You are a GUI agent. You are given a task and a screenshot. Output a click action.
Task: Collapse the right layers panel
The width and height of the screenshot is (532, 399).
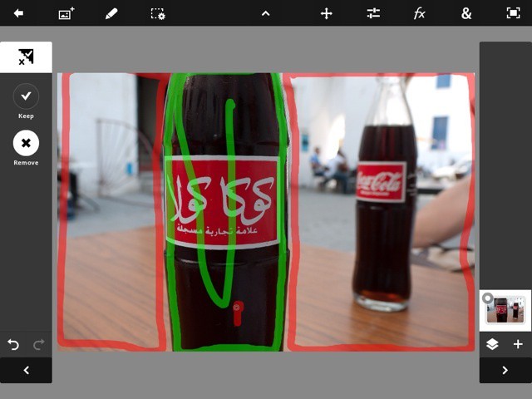click(505, 371)
